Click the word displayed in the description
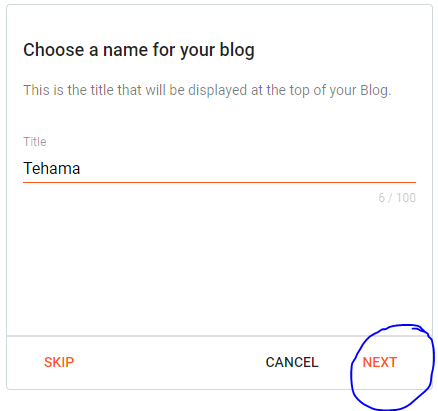The height and width of the screenshot is (411, 438). [x=217, y=90]
